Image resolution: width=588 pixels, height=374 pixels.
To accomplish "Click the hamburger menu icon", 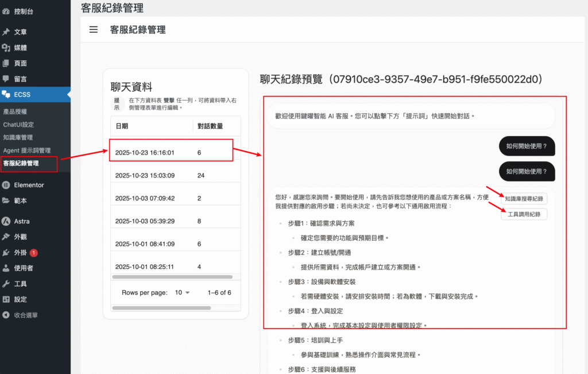I will click(93, 30).
